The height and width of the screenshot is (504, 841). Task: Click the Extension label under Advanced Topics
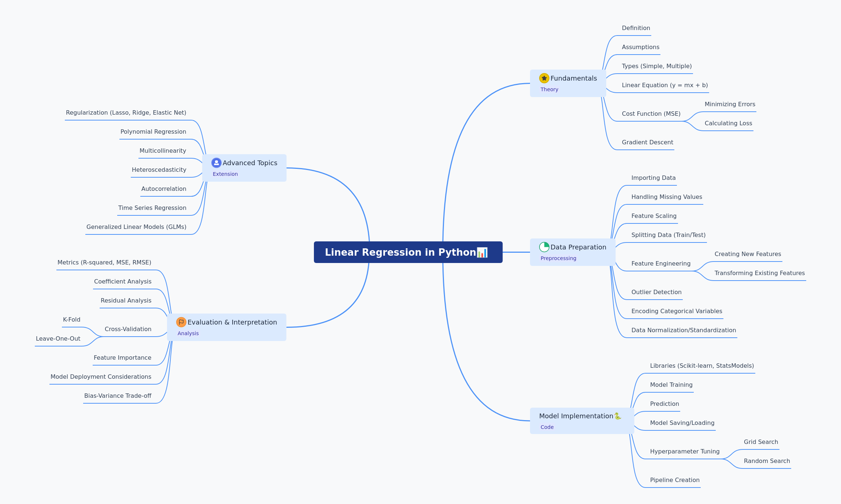pos(225,174)
